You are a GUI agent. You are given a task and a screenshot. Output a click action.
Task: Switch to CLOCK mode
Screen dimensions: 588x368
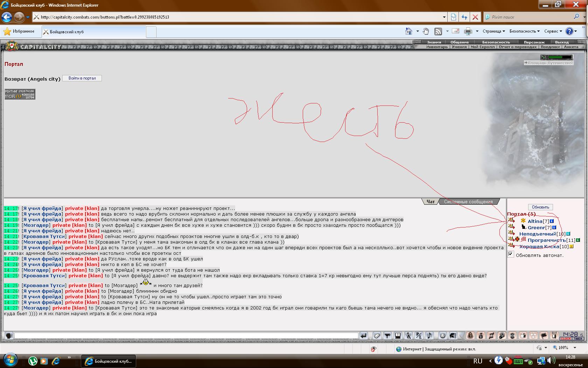(x=566, y=339)
